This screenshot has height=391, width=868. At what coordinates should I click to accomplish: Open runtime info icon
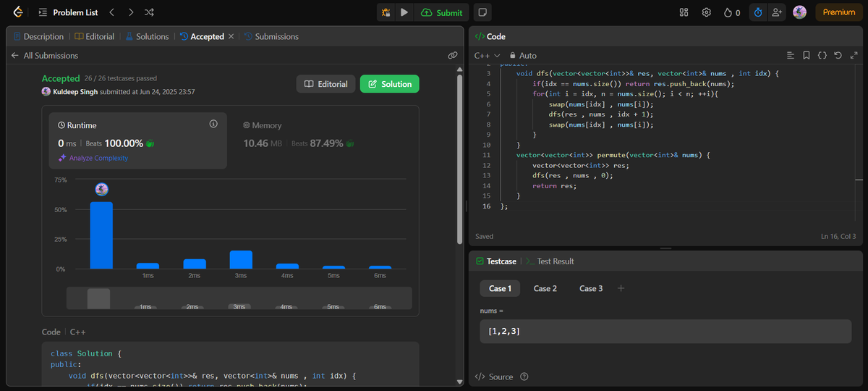(x=213, y=124)
